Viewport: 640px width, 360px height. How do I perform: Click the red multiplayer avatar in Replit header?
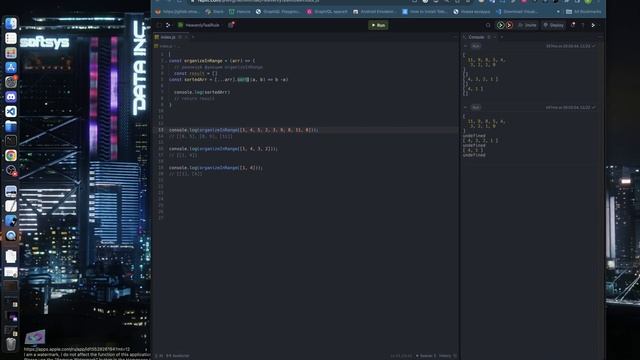click(x=509, y=25)
